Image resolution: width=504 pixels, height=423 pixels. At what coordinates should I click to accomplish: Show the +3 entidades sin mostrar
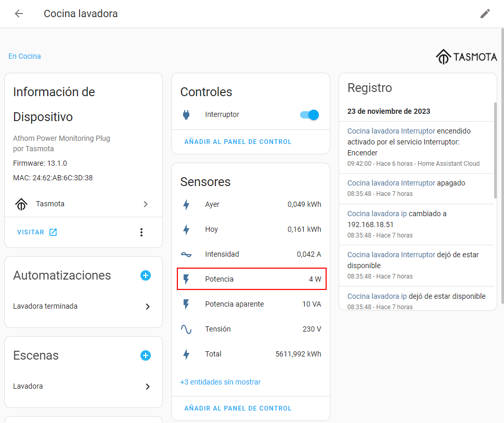tap(221, 382)
